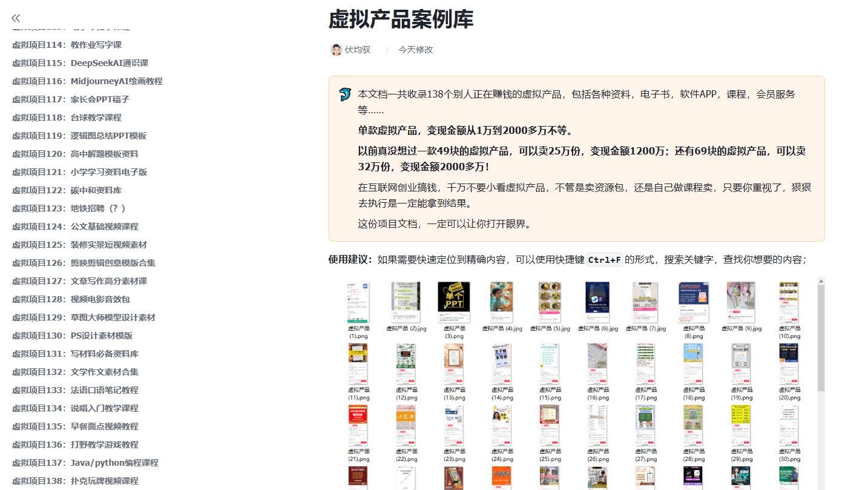This screenshot has height=490, width=868.
Task: Select 虚拟项目118：台球教学课程
Action: (x=67, y=118)
